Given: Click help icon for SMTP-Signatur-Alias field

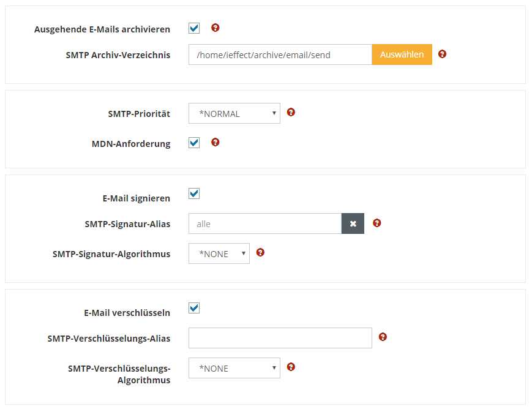Looking at the screenshot, I should click(377, 223).
